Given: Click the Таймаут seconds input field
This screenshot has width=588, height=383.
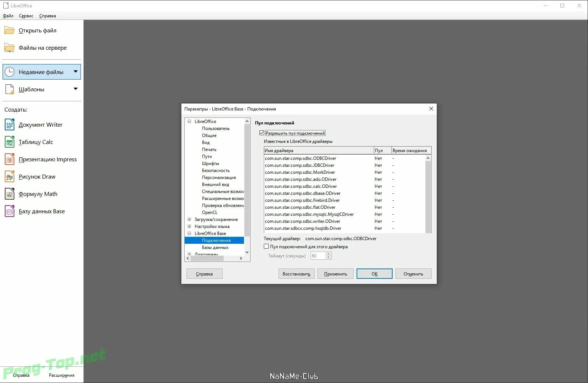Looking at the screenshot, I should pos(318,256).
